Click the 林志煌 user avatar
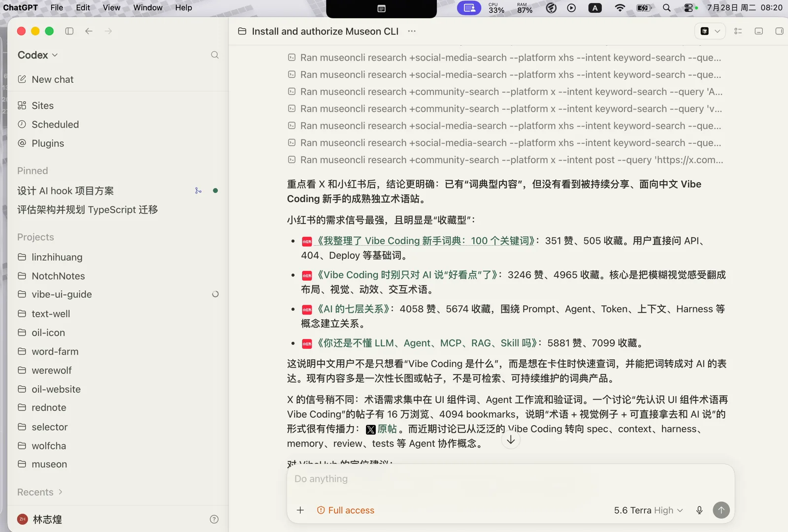 (x=22, y=519)
